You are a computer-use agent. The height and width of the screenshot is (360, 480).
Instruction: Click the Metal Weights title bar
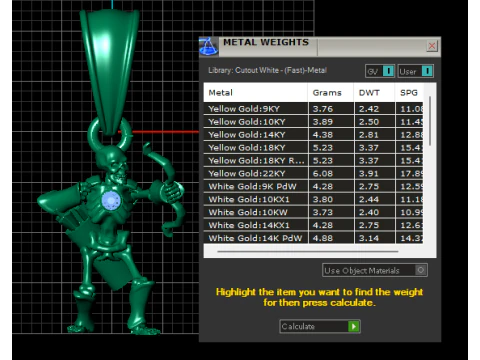(320, 46)
